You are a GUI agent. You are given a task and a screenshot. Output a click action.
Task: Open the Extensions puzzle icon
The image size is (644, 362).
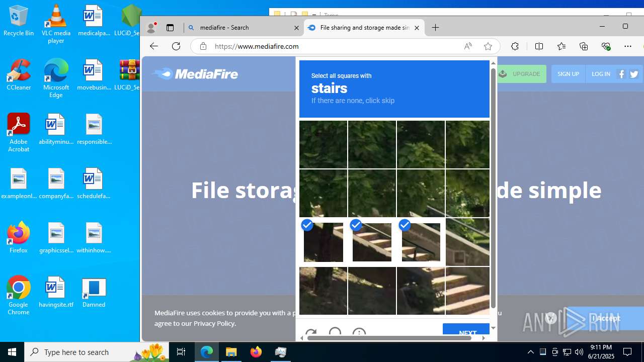[515, 46]
